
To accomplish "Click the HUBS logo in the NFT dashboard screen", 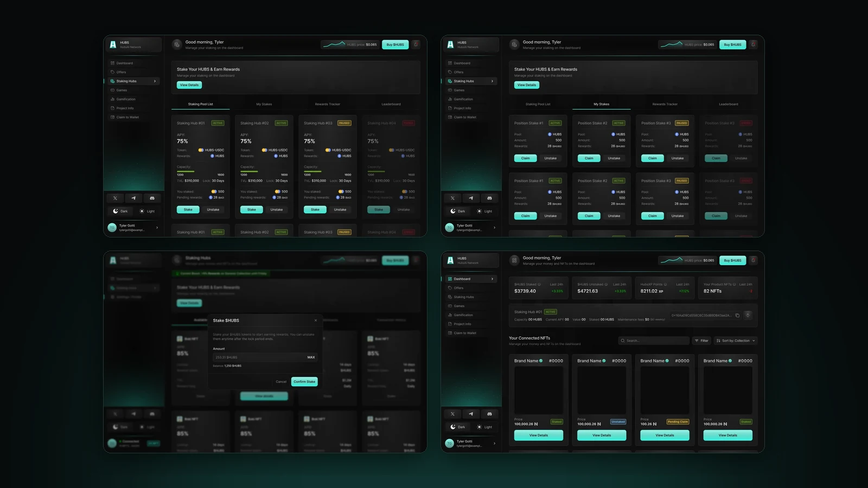I will coord(450,260).
